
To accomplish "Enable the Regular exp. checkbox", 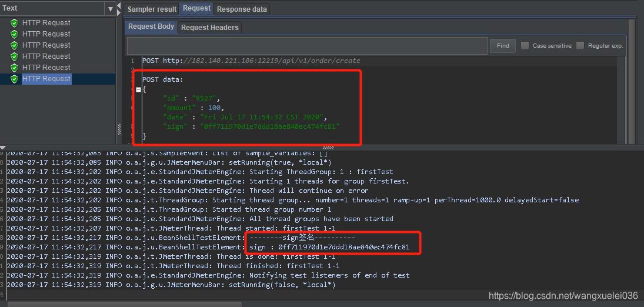I will click(580, 46).
